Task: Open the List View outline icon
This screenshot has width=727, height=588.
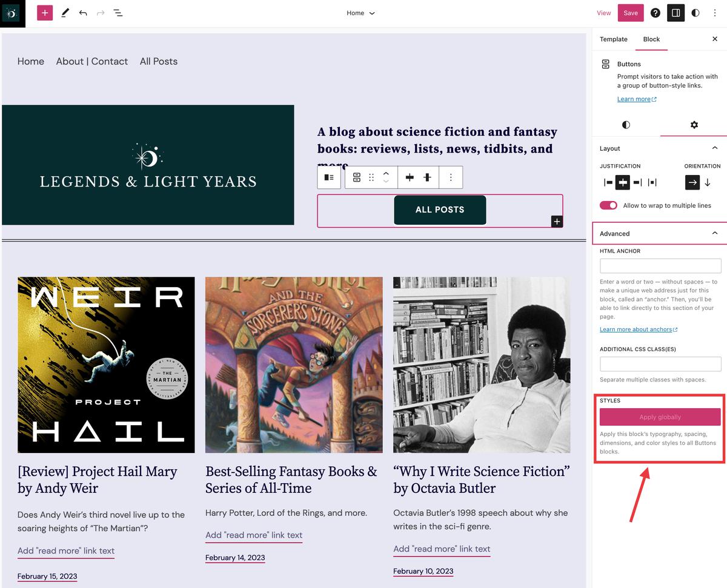Action: point(118,13)
